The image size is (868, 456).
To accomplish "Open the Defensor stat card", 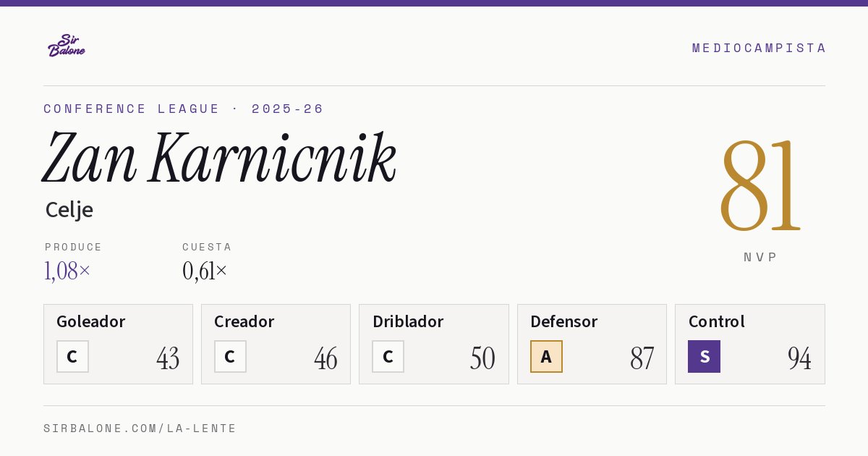I will coord(592,344).
